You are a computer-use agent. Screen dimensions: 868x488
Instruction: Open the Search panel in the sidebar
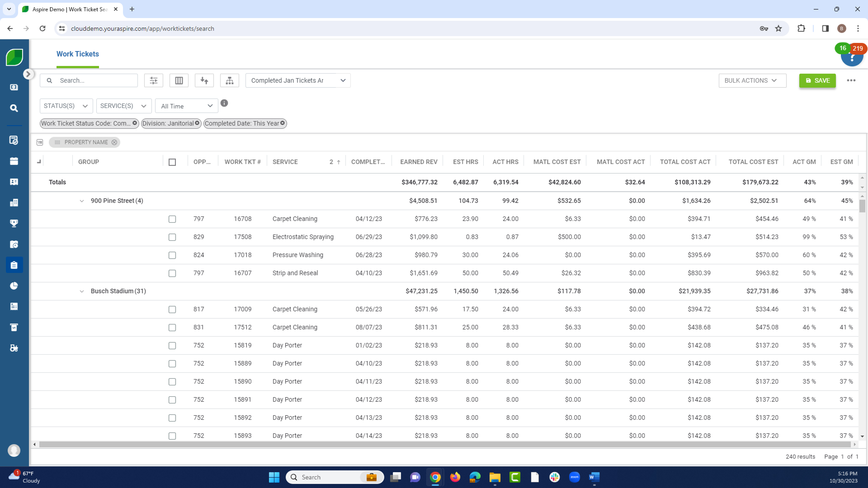point(14,108)
